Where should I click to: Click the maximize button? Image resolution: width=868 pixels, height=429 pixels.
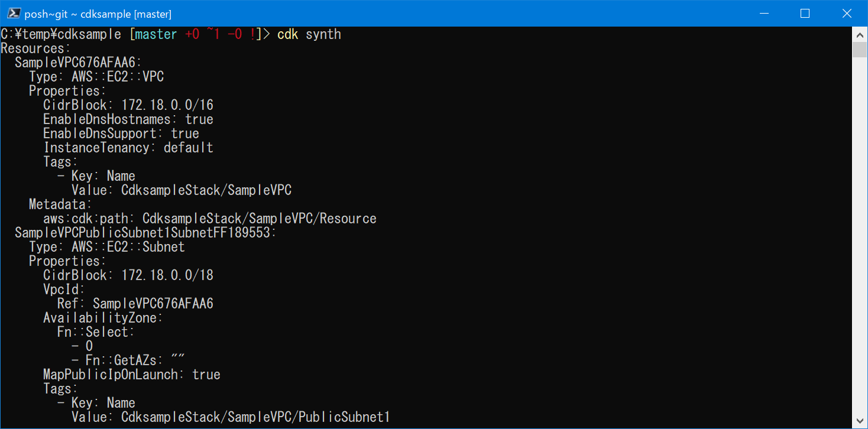click(805, 13)
